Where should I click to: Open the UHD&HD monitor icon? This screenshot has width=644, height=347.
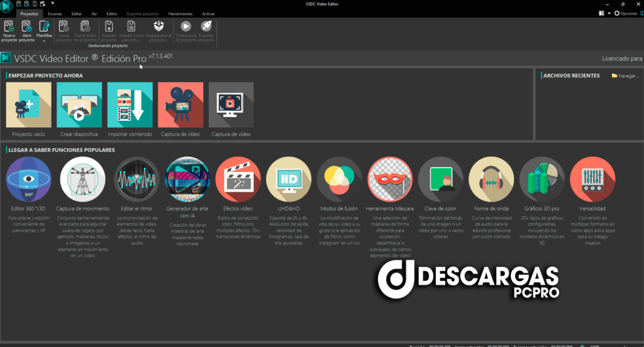coord(289,179)
